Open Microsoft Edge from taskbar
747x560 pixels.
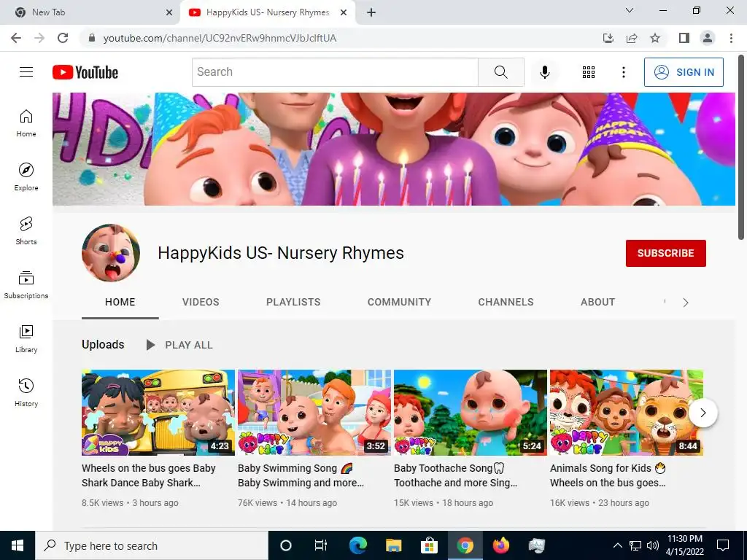pyautogui.click(x=357, y=545)
